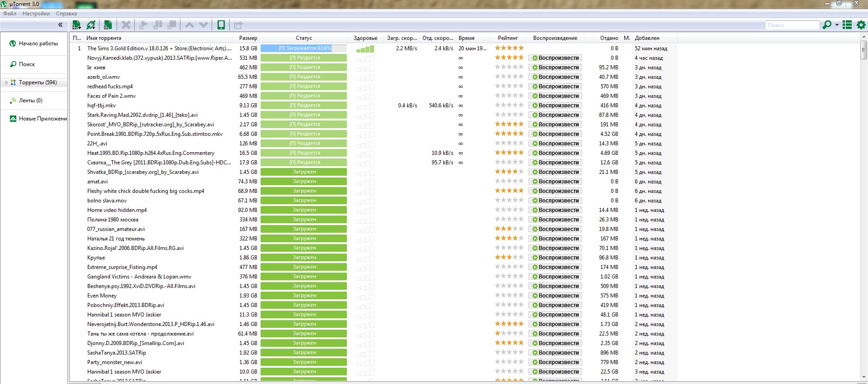This screenshot has width=868, height=384.
Task: Click Воспроизвести for Heat.1995 row
Action: [x=555, y=153]
